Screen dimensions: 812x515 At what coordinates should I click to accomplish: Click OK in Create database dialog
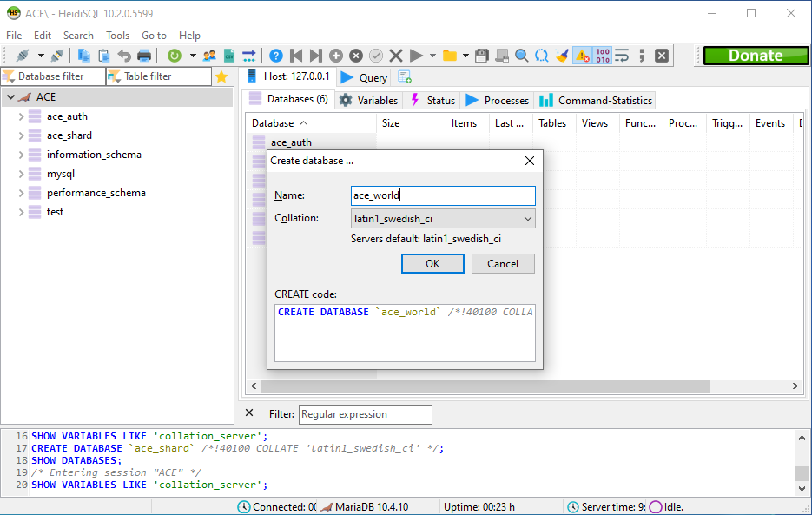[x=433, y=264]
